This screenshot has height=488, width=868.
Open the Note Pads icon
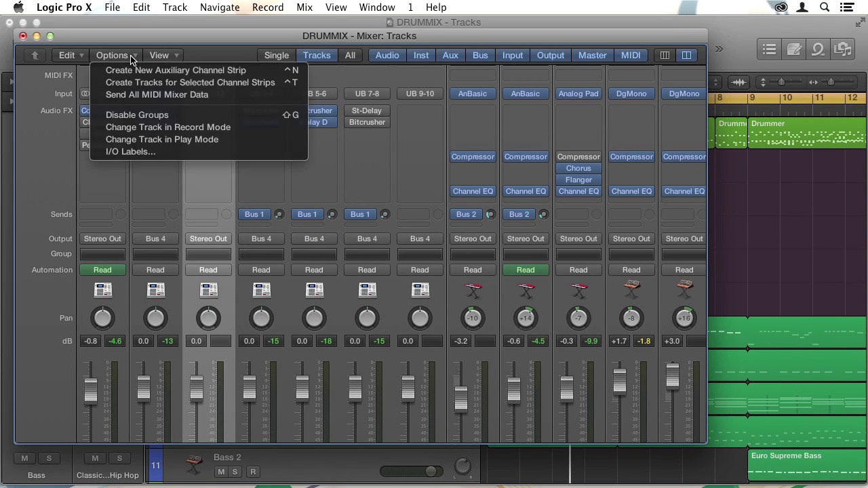click(x=794, y=49)
